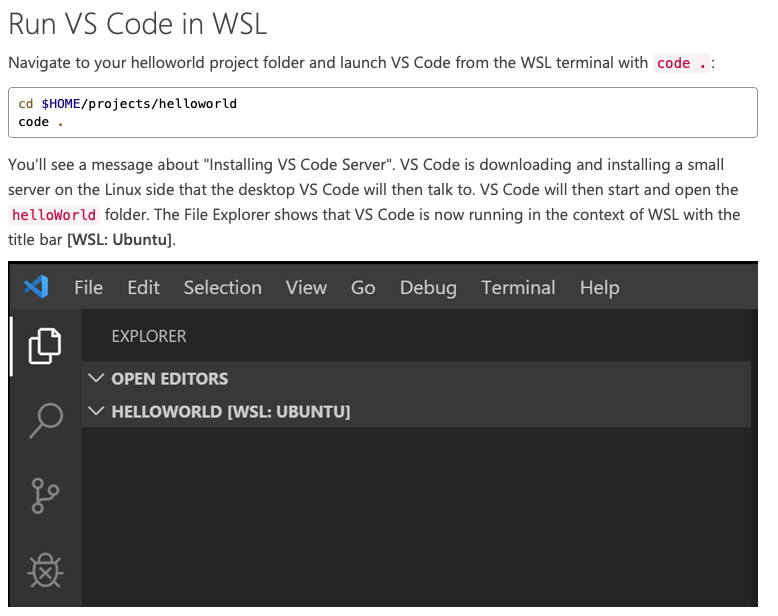
Task: Click the 'Run VS Code in WSL' heading
Action: pyautogui.click(x=138, y=23)
